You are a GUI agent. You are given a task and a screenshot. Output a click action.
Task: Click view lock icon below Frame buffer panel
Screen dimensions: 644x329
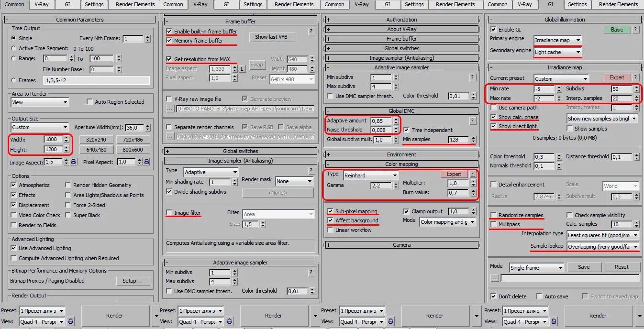coord(230,322)
